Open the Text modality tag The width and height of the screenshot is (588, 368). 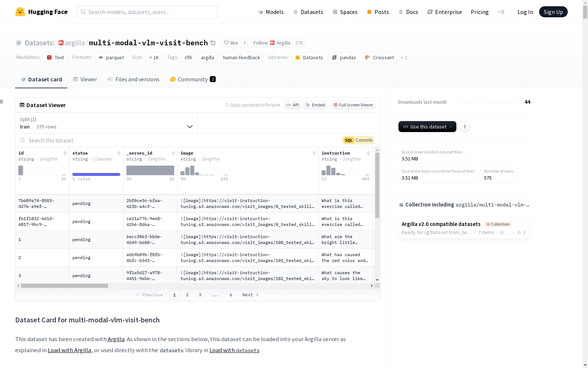pos(55,57)
